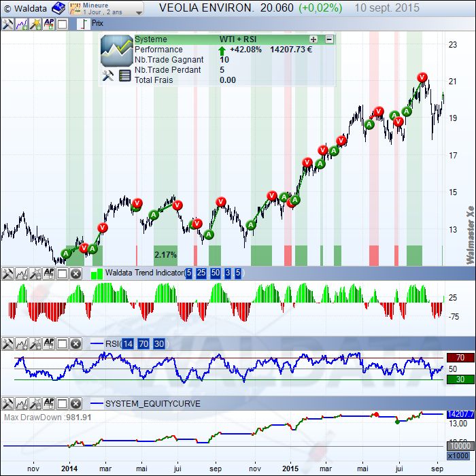This screenshot has width=476, height=476.
Task: Click the WTI + RSI system name
Action: click(x=238, y=39)
